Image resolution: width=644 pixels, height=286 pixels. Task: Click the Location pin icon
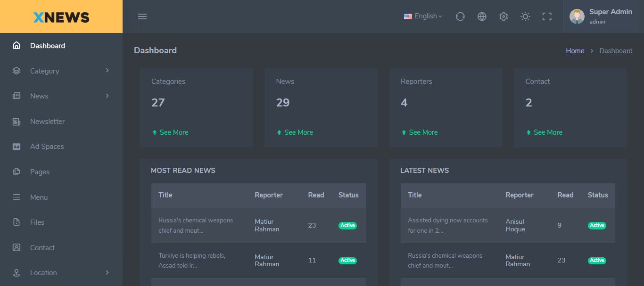17,273
